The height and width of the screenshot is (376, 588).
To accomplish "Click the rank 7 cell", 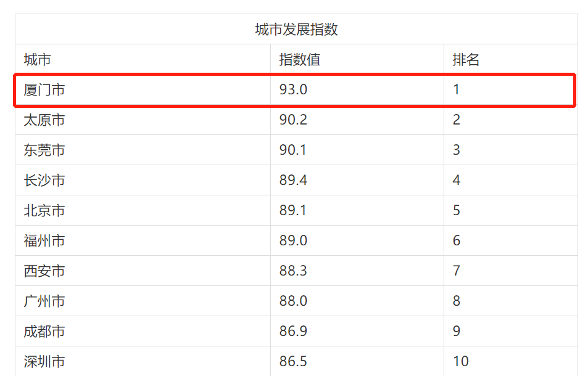I will 457,271.
